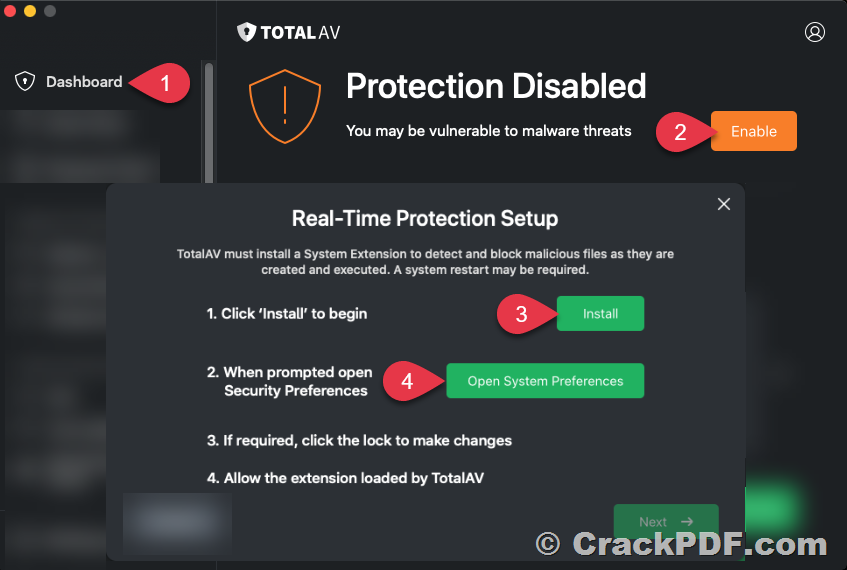Screen dimensions: 847x570
Task: Open the user account profile icon
Action: (815, 32)
